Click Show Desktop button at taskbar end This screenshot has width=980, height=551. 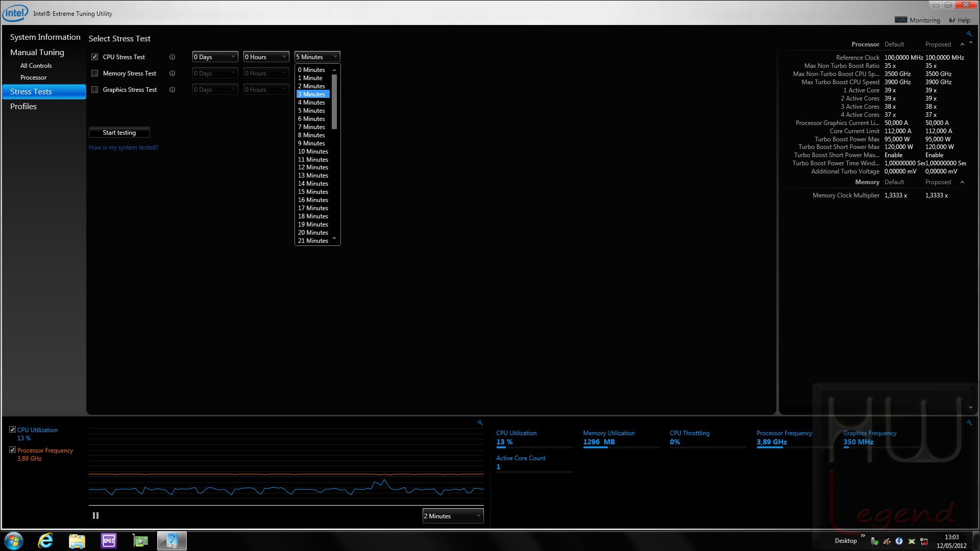976,541
